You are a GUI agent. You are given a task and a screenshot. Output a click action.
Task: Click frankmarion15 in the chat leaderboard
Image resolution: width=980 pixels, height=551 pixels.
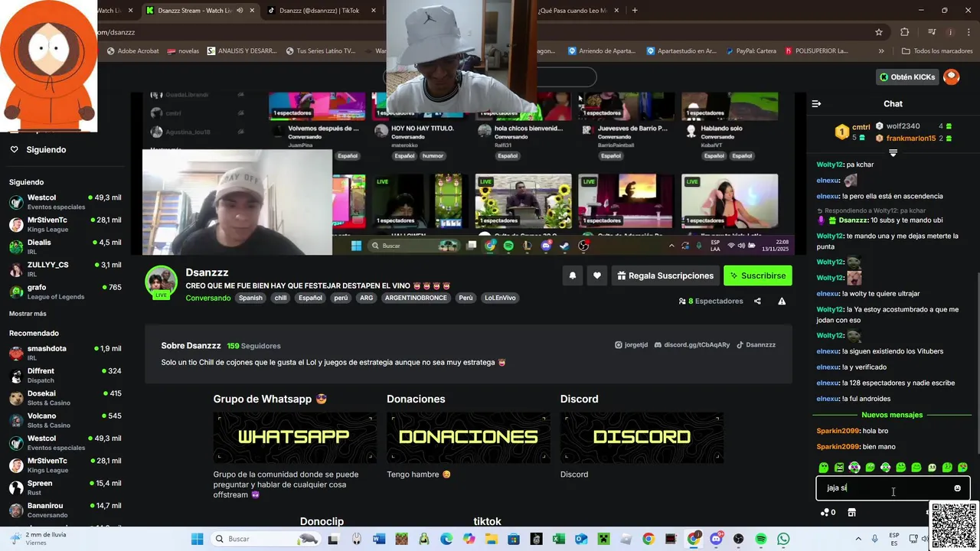click(x=911, y=139)
